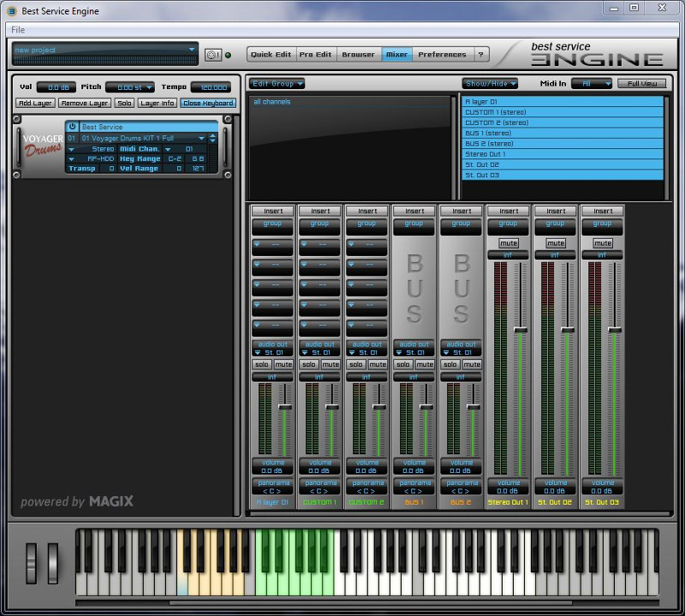This screenshot has width=685, height=616.
Task: Mute the Stereo Out 1 channel
Action: pos(509,243)
